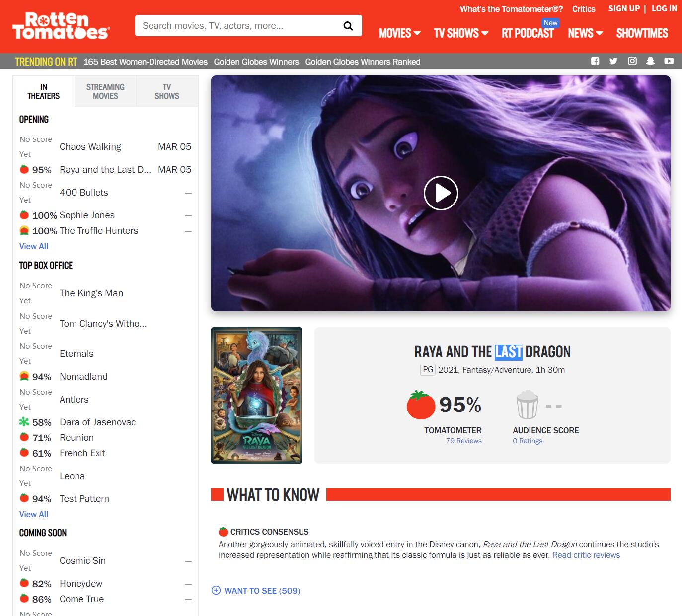The width and height of the screenshot is (682, 616).
Task: Click the search magnifier icon
Action: pos(348,26)
